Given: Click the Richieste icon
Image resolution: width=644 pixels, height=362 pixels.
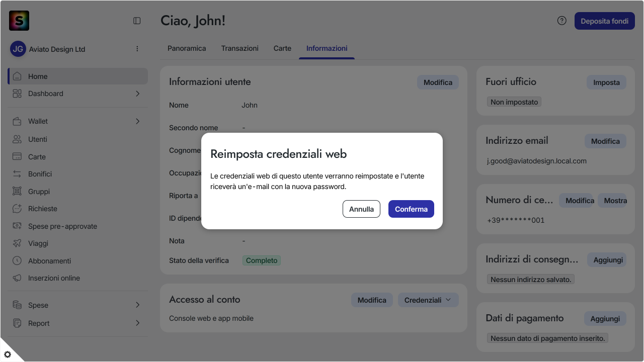Looking at the screenshot, I should [17, 209].
